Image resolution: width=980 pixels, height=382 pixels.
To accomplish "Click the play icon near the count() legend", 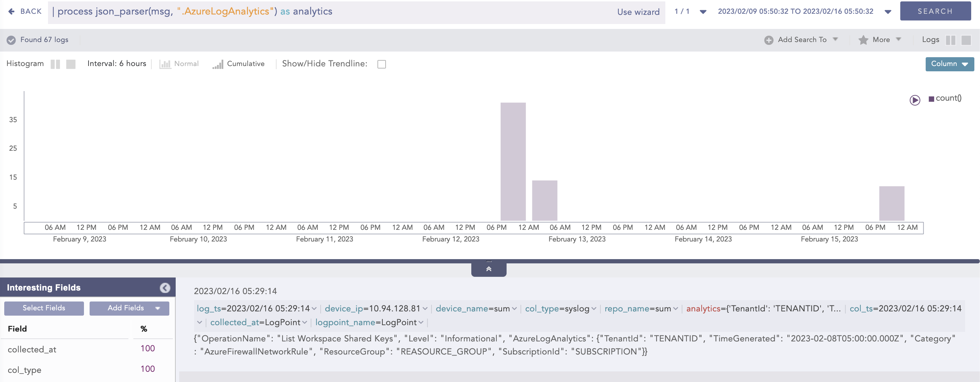I will click(915, 100).
